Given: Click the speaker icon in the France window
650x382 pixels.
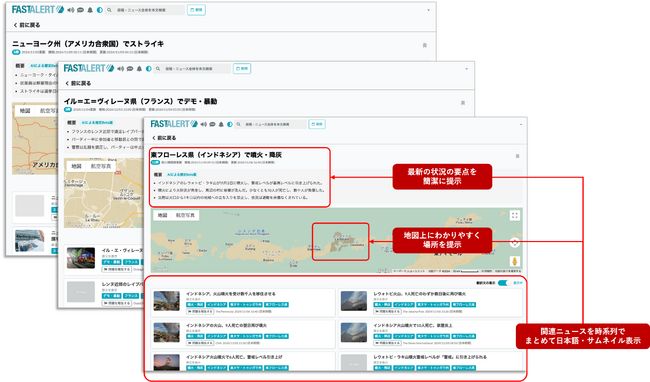Looking at the screenshot, I should click(121, 69).
